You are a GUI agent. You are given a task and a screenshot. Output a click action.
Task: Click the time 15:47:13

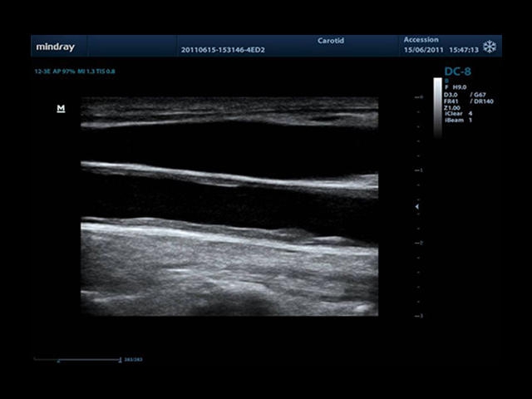(462, 50)
